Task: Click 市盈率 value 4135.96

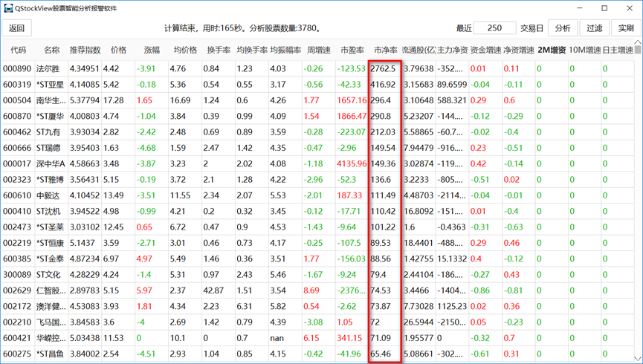Action: (352, 164)
